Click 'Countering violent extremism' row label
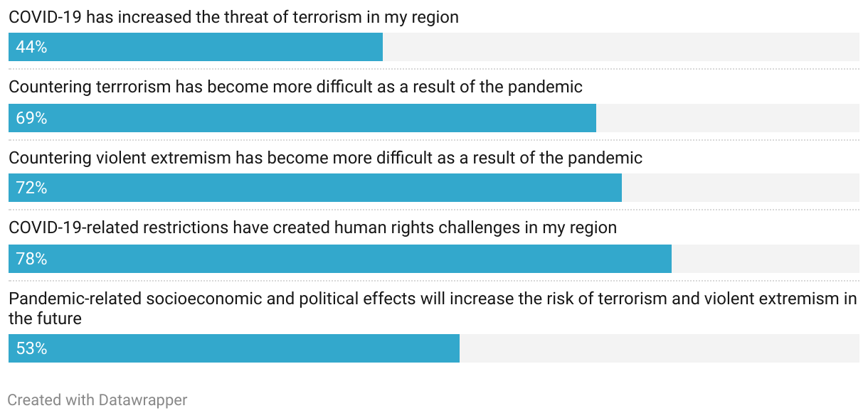This screenshot has width=868, height=418. [325, 157]
